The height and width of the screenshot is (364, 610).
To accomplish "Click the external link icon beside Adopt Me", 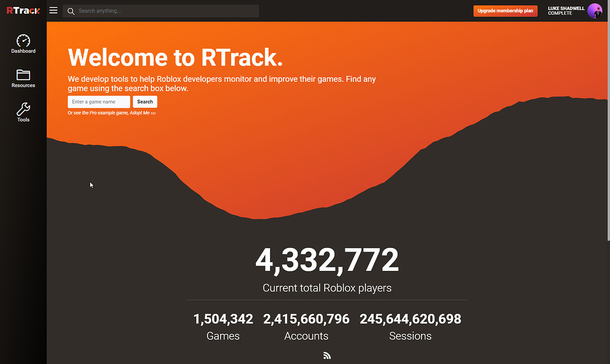I will click(x=153, y=112).
